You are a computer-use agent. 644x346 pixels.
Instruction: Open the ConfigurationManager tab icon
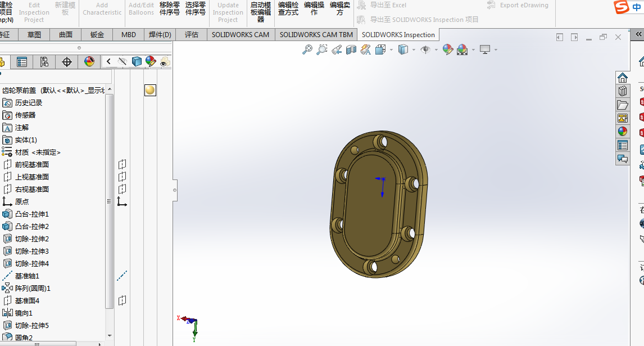tap(44, 62)
